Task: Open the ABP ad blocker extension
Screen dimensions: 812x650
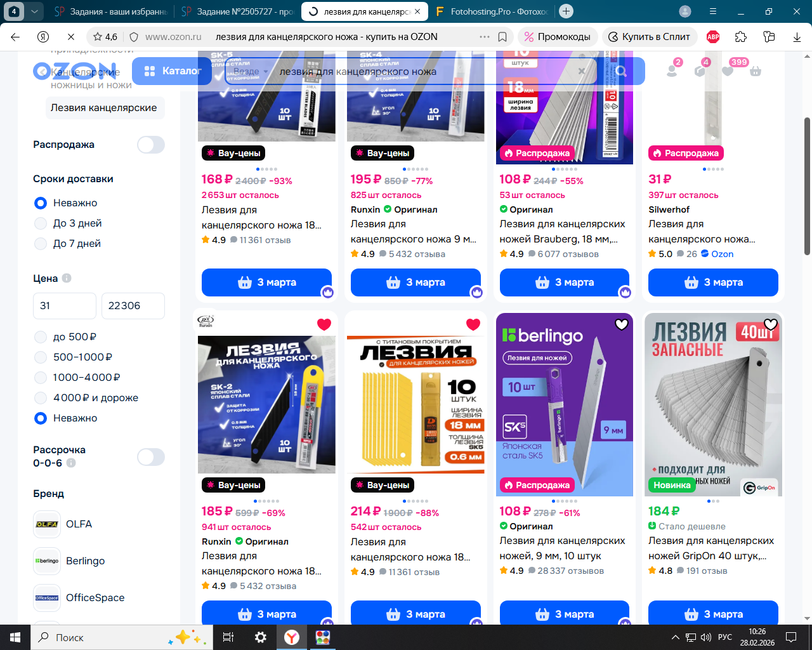Action: coord(713,37)
